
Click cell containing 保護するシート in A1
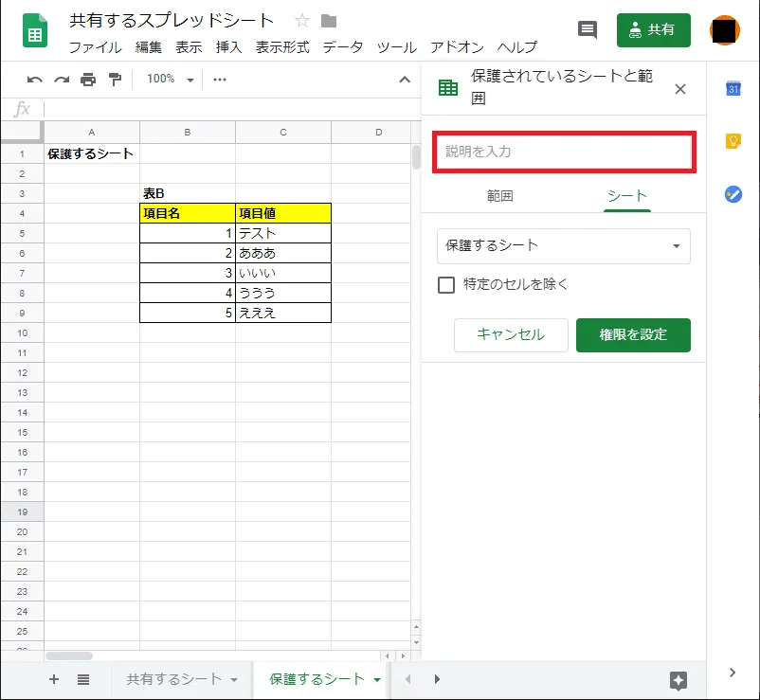pos(92,154)
